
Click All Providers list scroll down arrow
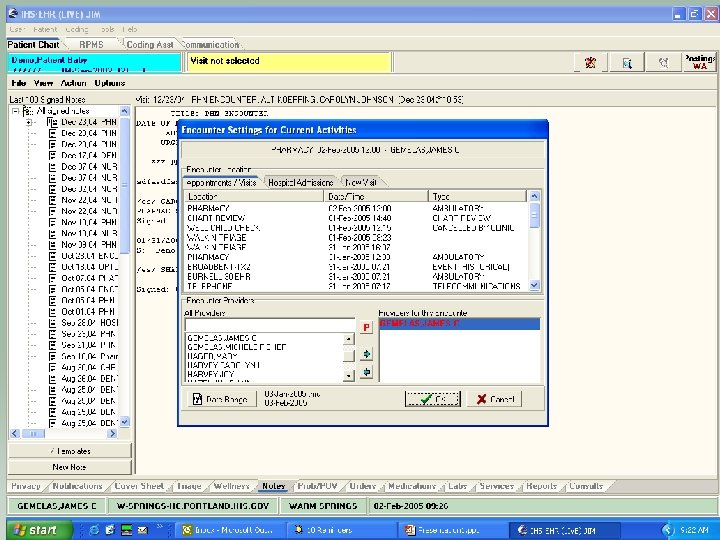pyautogui.click(x=349, y=376)
